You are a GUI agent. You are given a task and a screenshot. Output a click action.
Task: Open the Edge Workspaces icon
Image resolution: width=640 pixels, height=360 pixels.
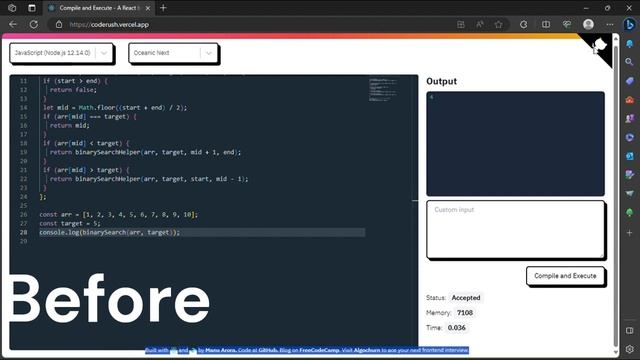click(x=12, y=8)
